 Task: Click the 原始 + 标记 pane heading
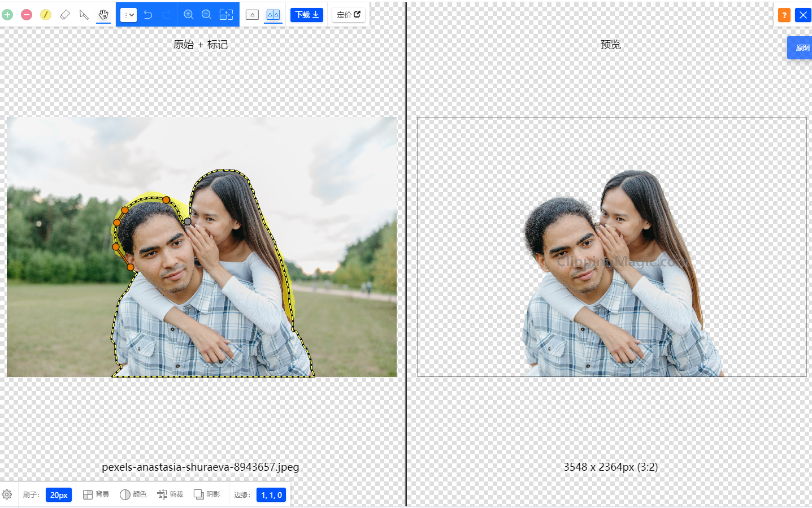(201, 45)
